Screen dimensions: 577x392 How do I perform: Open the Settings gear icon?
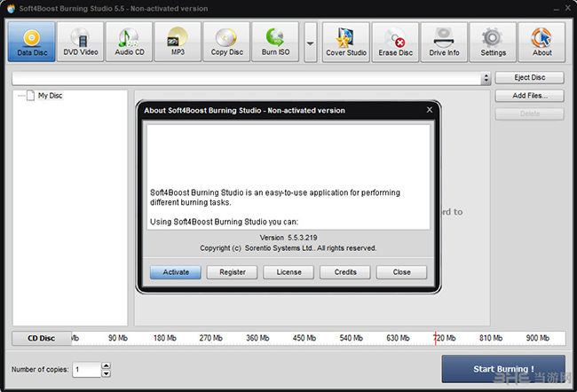pos(493,42)
